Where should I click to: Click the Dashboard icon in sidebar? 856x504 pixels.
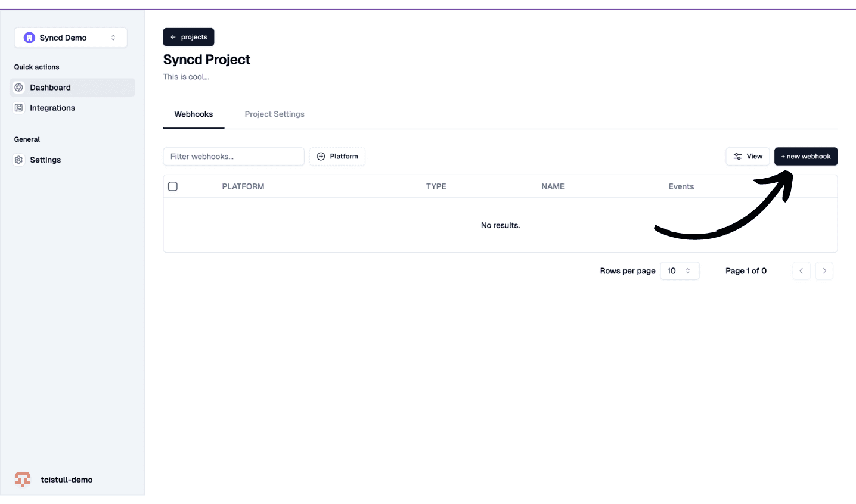tap(19, 88)
